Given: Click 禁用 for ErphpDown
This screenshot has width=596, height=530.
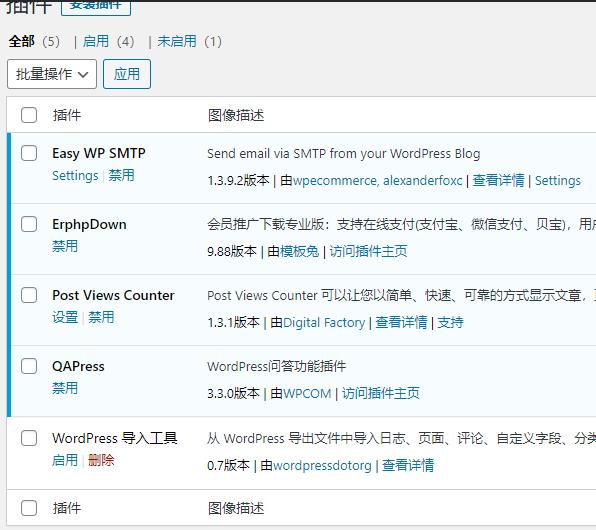Looking at the screenshot, I should tap(65, 246).
